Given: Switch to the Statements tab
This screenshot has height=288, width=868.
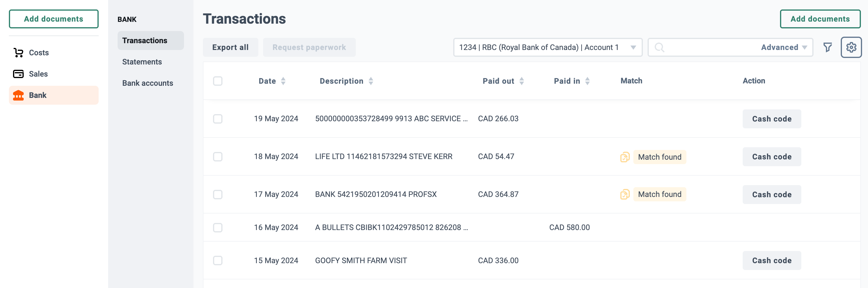Looking at the screenshot, I should [x=142, y=62].
